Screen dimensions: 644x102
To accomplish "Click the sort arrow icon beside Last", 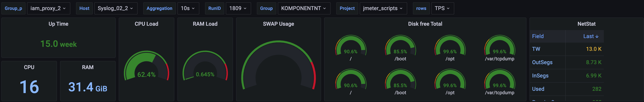I will (x=597, y=36).
